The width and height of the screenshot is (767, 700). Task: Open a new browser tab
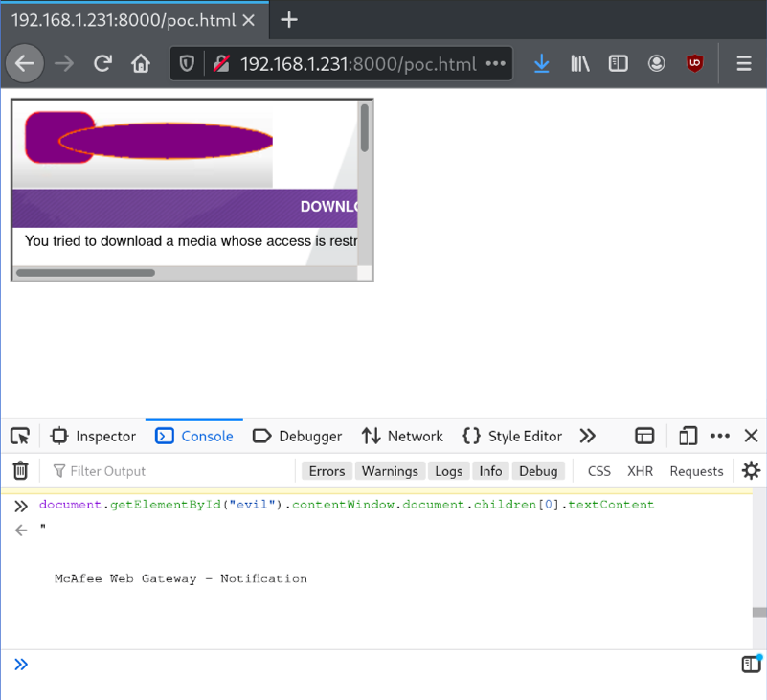(x=289, y=20)
